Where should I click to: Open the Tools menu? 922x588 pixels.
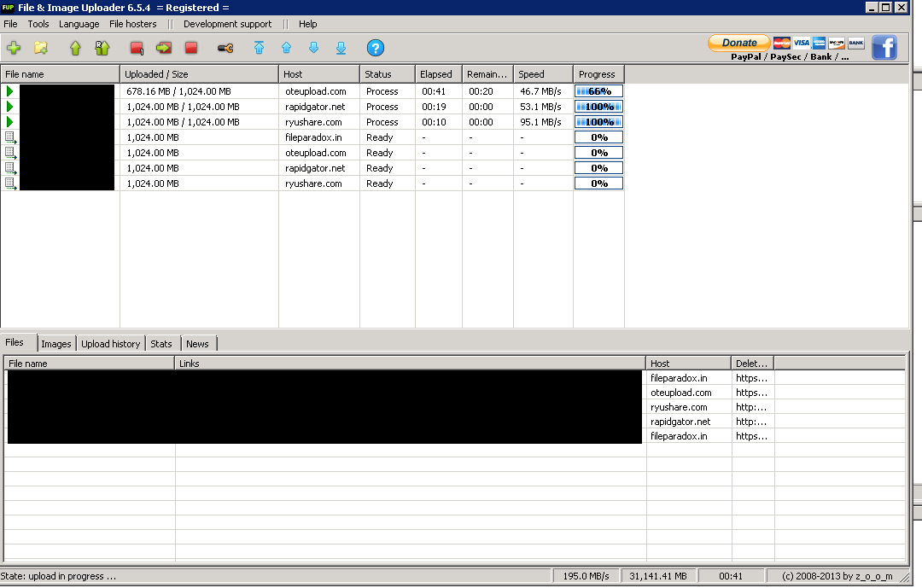point(38,24)
